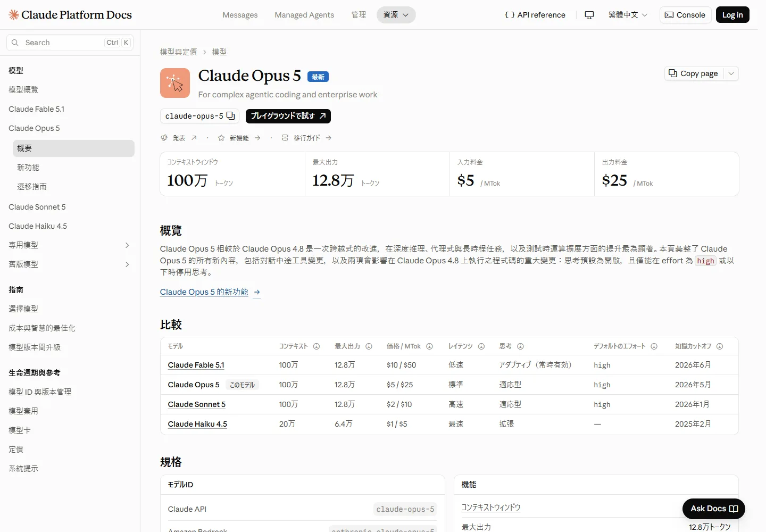Expand the 專用模型 sidebar section
766x532 pixels.
tap(127, 245)
